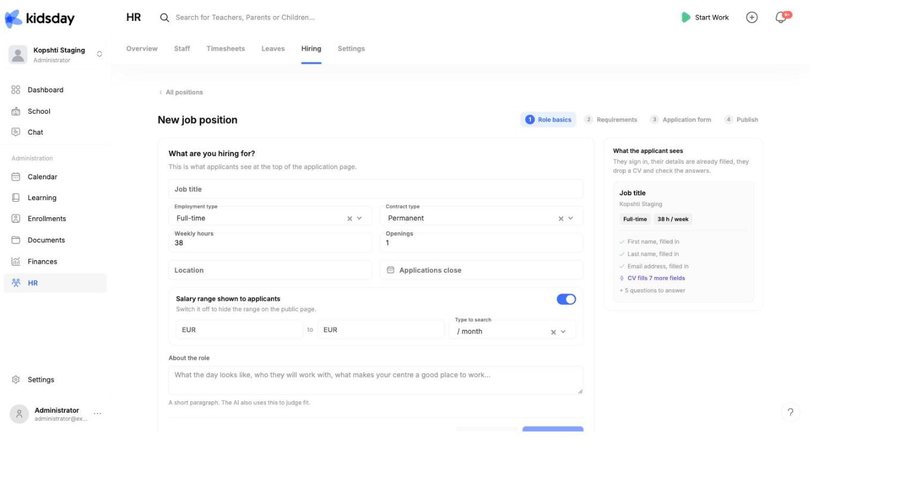The width and height of the screenshot is (900, 483).
Task: Click CV fills 7 more fields link
Action: pyautogui.click(x=656, y=278)
